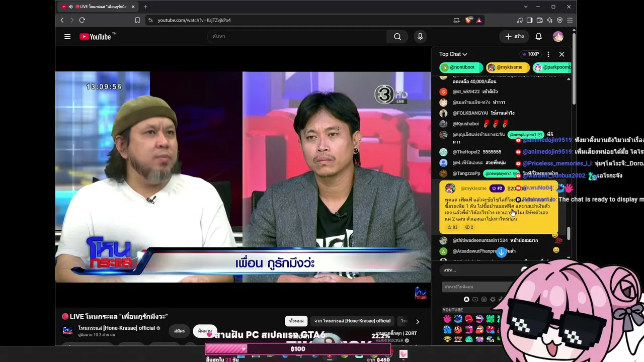Viewport: 644px width, 362px height.
Task: Jump to newest chat messages
Action: point(501,252)
